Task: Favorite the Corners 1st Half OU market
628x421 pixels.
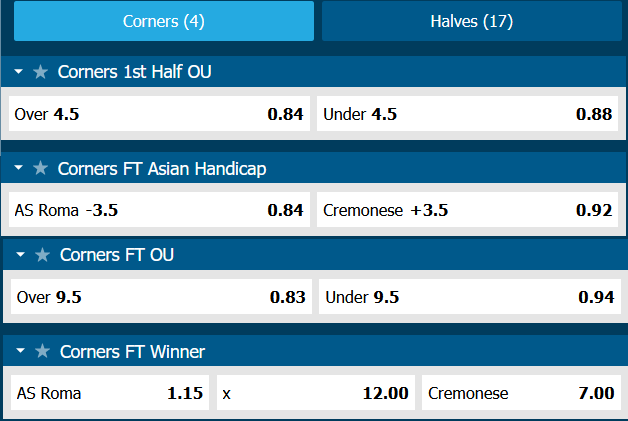Action: (40, 72)
